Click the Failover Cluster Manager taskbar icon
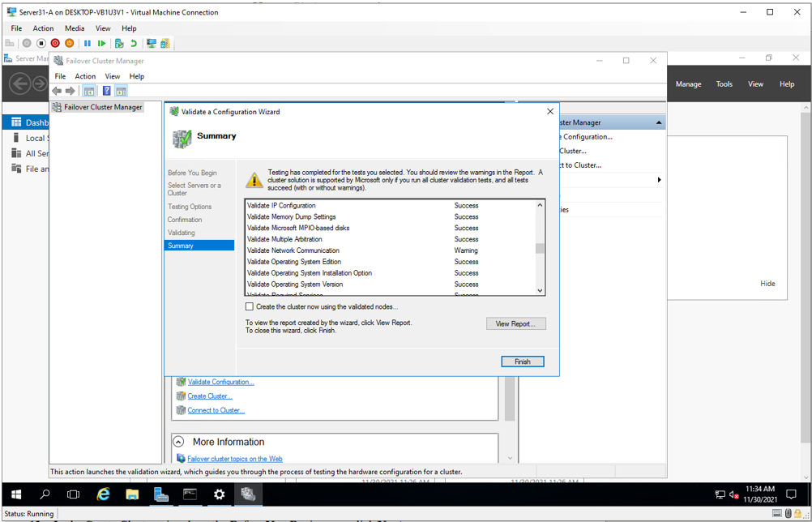 coord(248,495)
